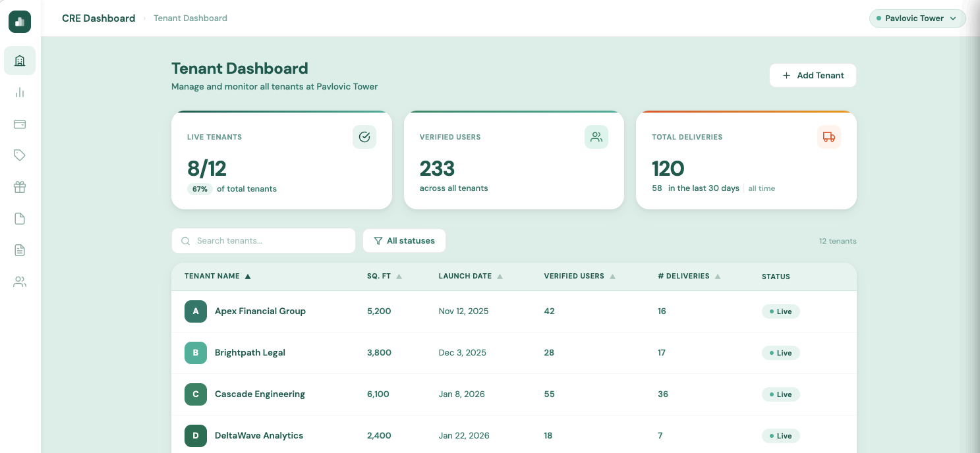
Task: Click the Apex Financial Group 'A' avatar
Action: coord(196,311)
